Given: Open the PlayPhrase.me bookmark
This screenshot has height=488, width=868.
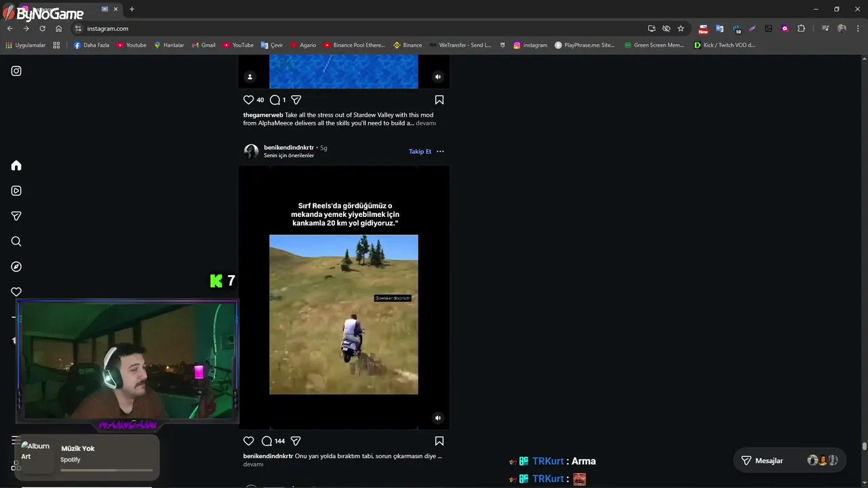Looking at the screenshot, I should pos(585,45).
